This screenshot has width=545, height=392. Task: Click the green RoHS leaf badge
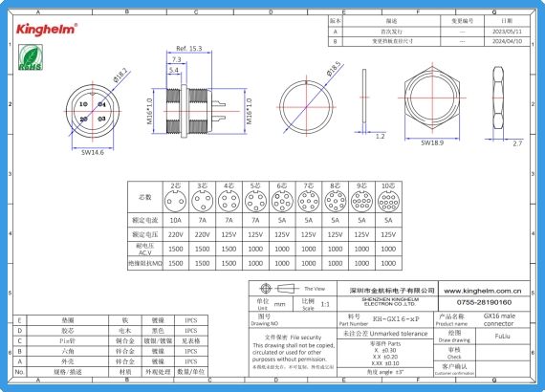click(x=31, y=57)
